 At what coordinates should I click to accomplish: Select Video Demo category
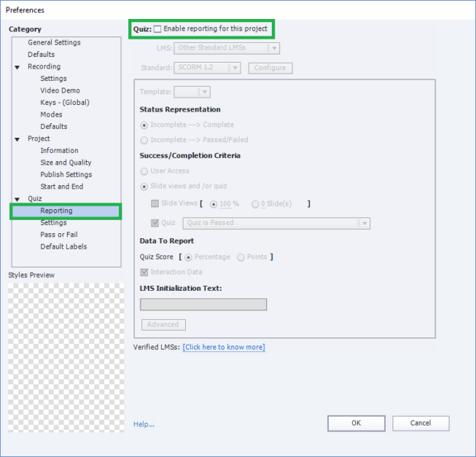pos(60,90)
